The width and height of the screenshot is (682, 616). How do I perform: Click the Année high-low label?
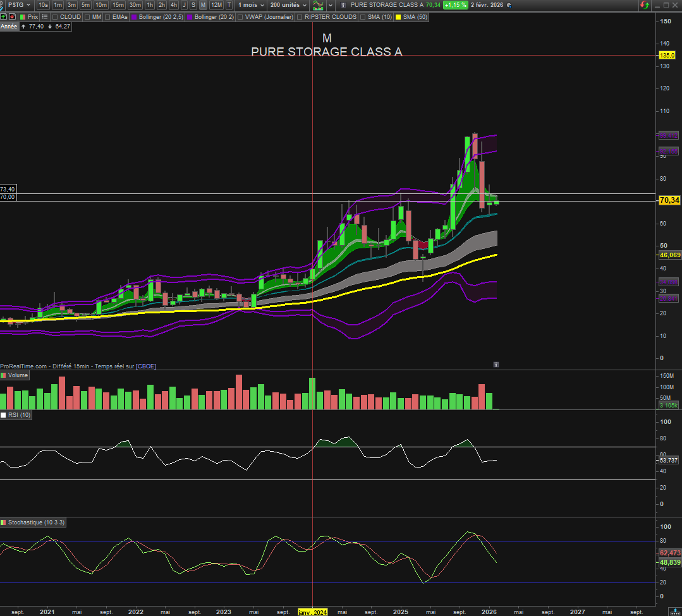point(35,27)
